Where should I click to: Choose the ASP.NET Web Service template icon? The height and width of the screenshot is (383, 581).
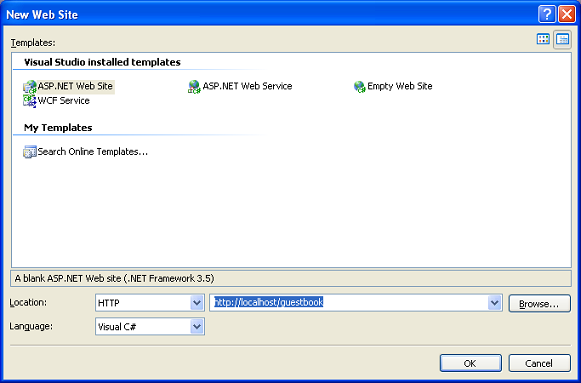click(x=194, y=87)
